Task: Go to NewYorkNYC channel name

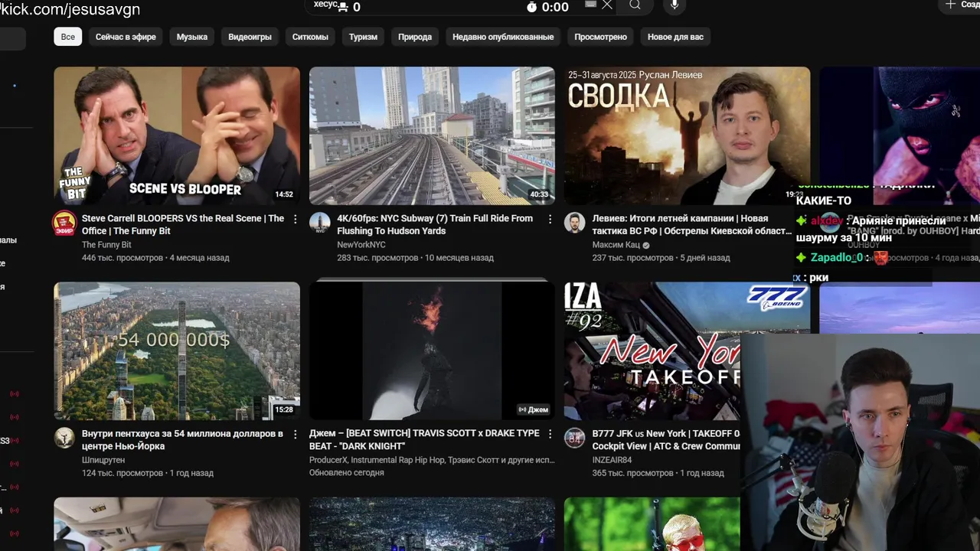Action: click(361, 245)
